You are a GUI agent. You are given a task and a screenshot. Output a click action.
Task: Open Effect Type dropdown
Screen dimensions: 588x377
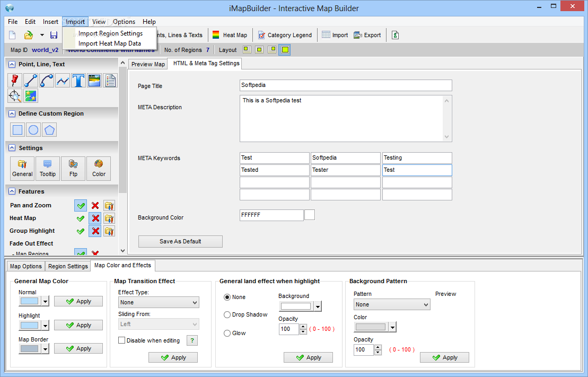159,302
